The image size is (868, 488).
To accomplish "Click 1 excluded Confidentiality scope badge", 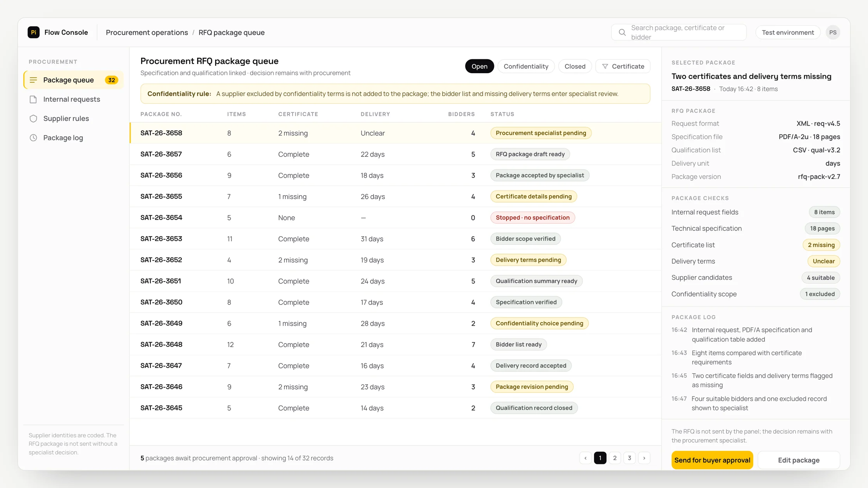I will 820,294.
